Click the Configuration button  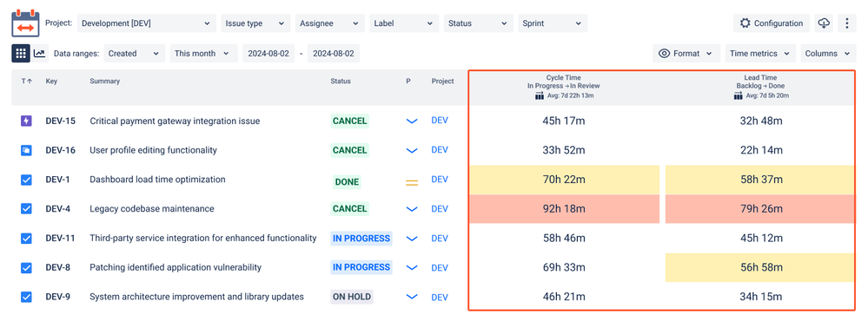click(772, 23)
